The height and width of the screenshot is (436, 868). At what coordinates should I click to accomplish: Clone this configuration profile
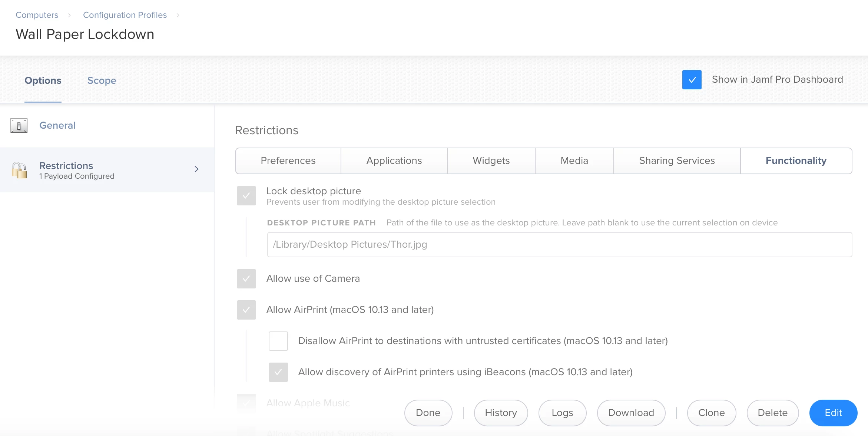click(x=711, y=413)
